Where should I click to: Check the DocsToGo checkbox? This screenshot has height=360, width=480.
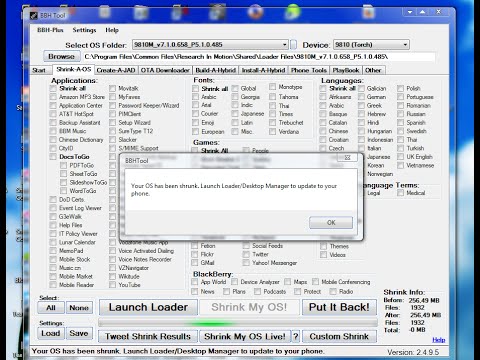pyautogui.click(x=53, y=157)
